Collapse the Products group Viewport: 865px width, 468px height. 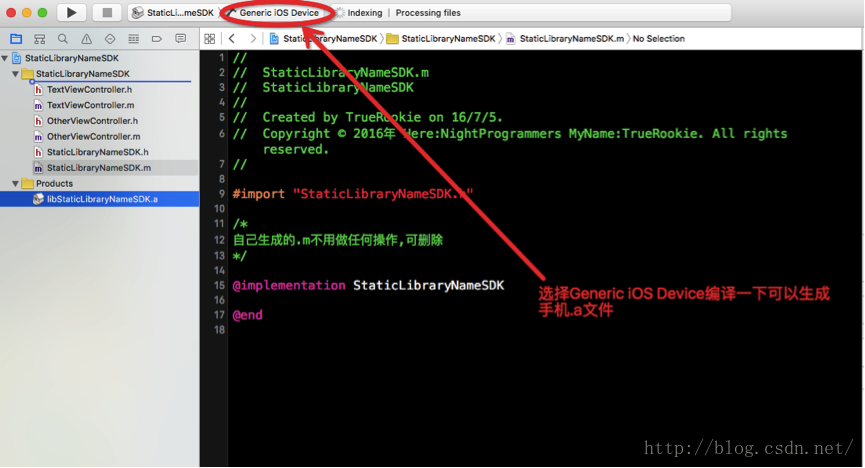[15, 183]
